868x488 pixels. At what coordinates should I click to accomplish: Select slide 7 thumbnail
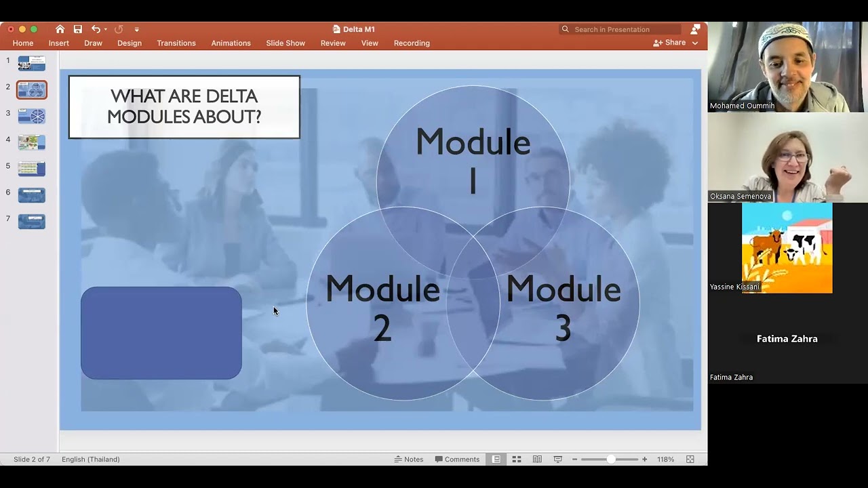coord(32,222)
